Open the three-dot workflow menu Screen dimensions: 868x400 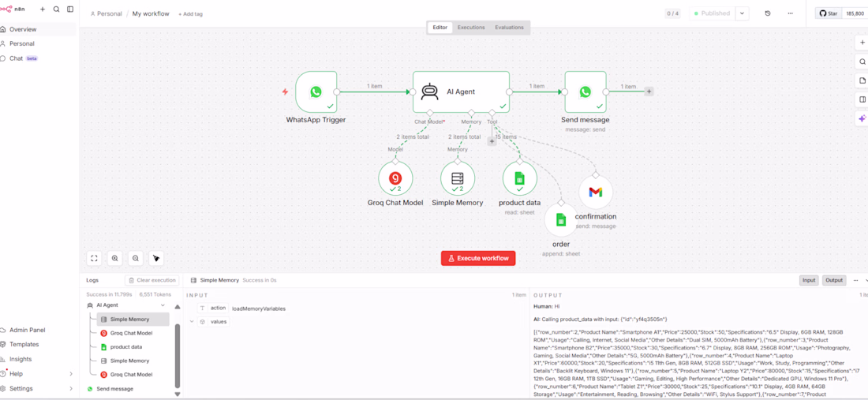click(790, 13)
